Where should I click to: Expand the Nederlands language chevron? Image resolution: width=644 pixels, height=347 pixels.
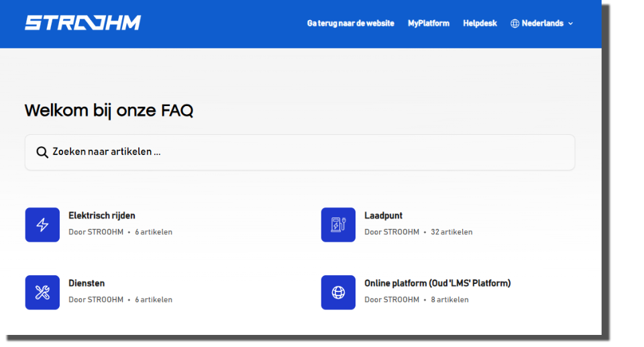click(x=570, y=24)
